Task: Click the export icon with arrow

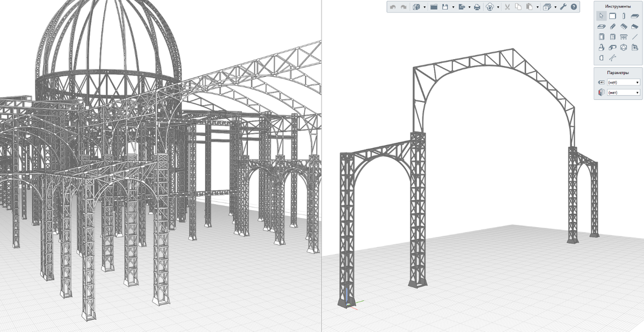Action: pos(462,7)
